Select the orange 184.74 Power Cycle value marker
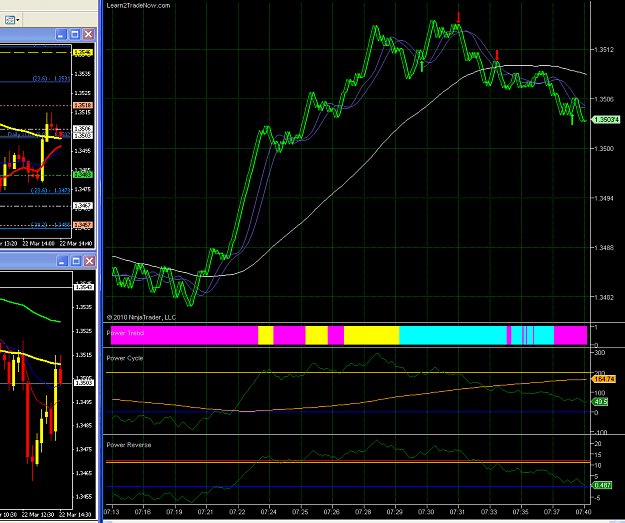The image size is (625, 523). pyautogui.click(x=604, y=379)
